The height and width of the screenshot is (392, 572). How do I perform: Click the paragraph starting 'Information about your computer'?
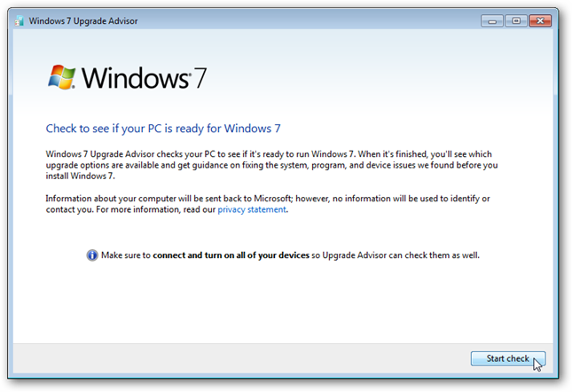(x=268, y=204)
